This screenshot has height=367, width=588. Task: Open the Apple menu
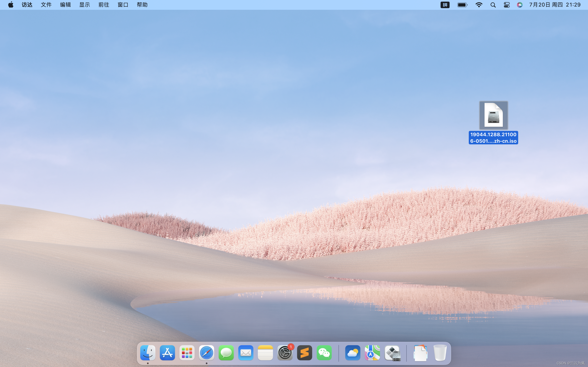coord(11,5)
